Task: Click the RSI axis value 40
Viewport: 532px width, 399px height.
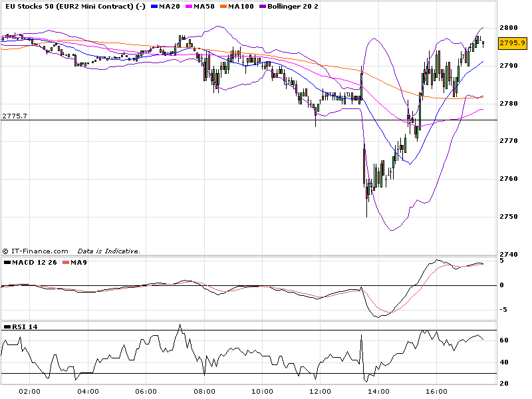Action: pos(504,362)
